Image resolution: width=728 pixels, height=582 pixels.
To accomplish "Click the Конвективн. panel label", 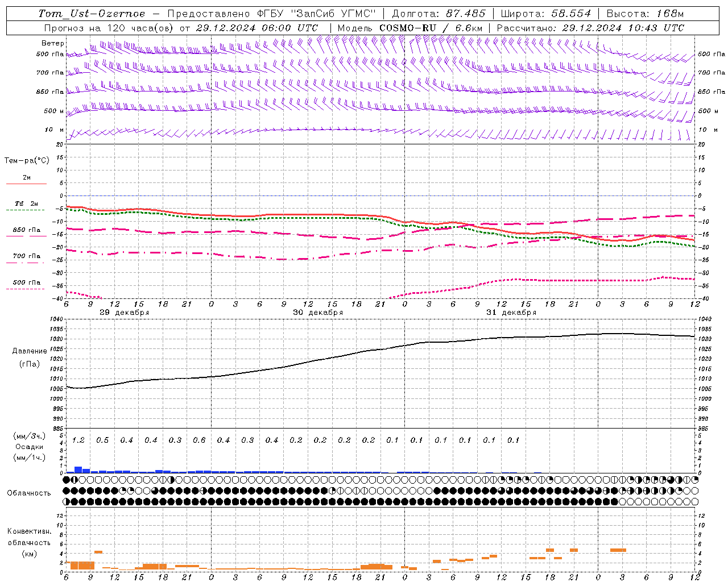I will (x=29, y=531).
